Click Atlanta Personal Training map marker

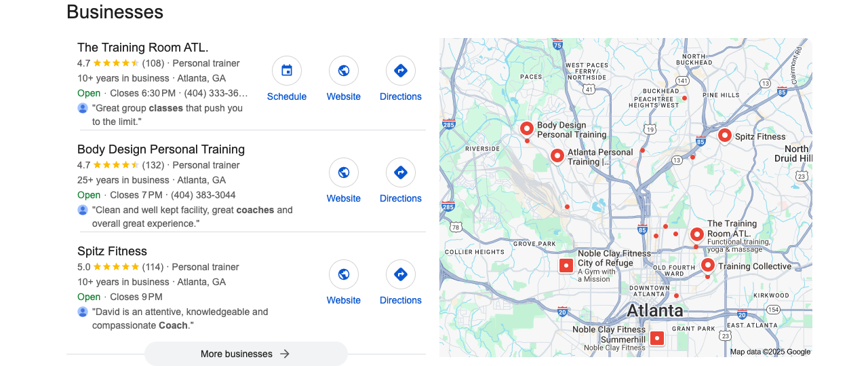(x=557, y=157)
